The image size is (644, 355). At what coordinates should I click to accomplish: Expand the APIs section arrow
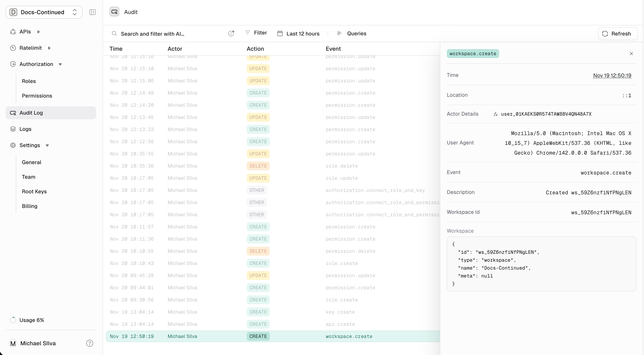click(x=39, y=32)
